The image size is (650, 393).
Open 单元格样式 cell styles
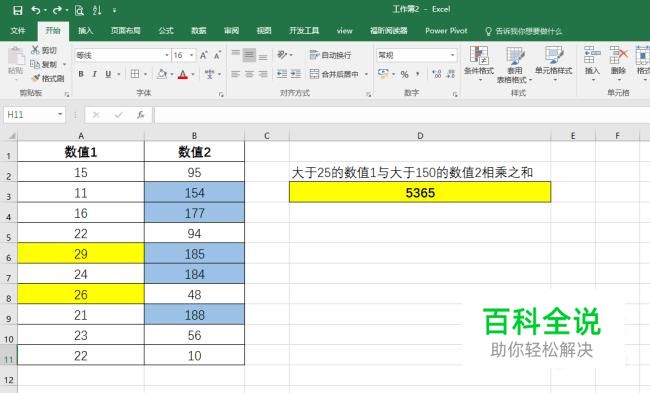tap(554, 63)
